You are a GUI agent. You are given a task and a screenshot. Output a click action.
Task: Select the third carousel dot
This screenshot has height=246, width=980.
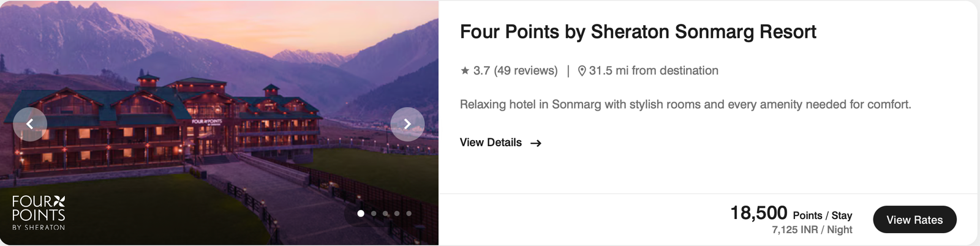(385, 214)
